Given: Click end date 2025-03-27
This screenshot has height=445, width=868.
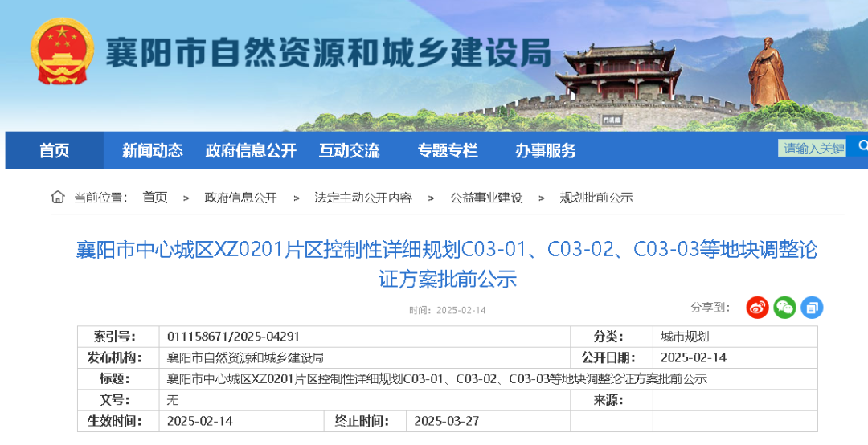Looking at the screenshot, I should 447,421.
